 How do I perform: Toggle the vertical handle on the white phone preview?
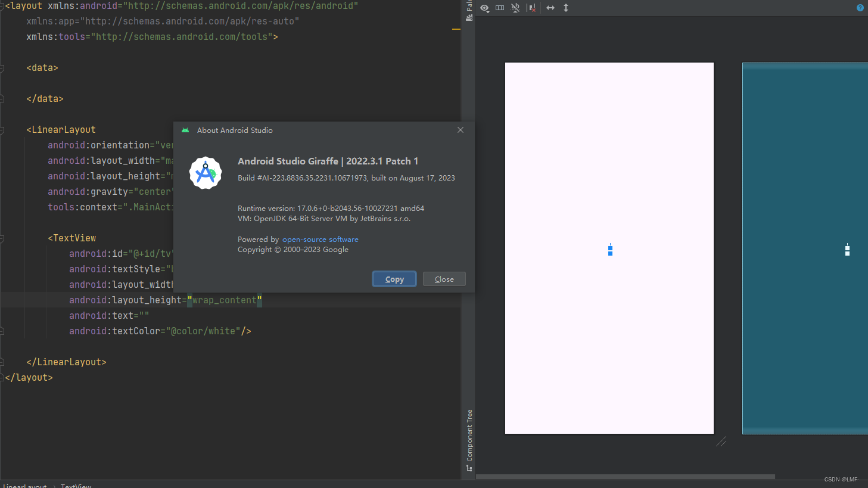pos(610,250)
